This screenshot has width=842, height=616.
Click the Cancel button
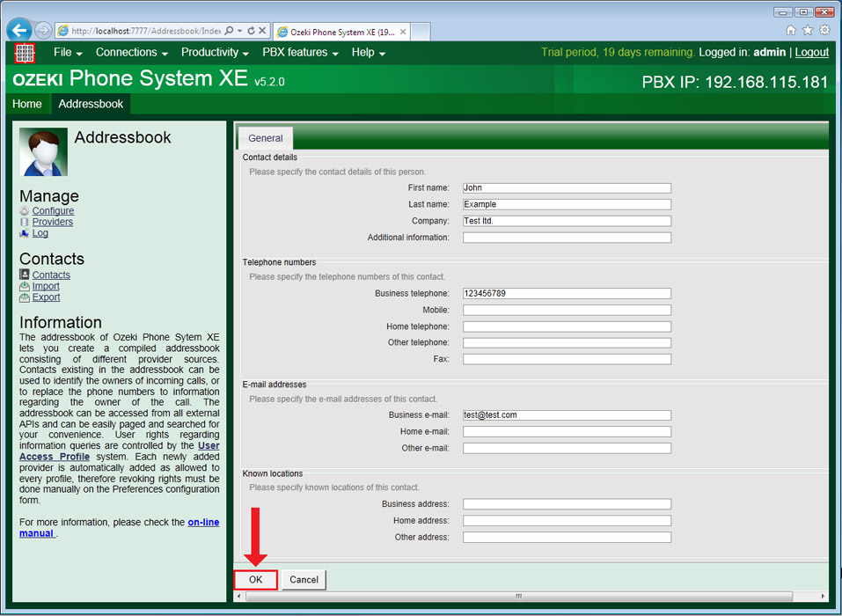[x=304, y=580]
